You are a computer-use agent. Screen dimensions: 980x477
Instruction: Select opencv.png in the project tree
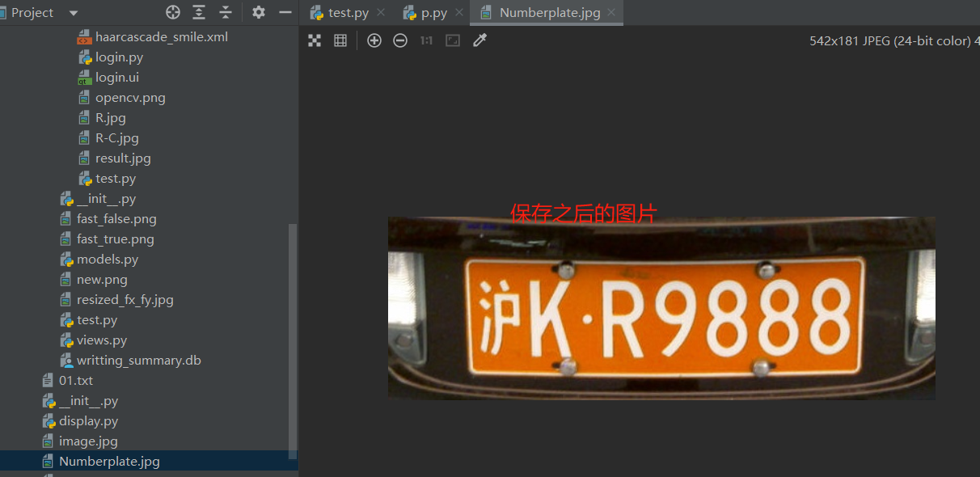click(x=130, y=98)
